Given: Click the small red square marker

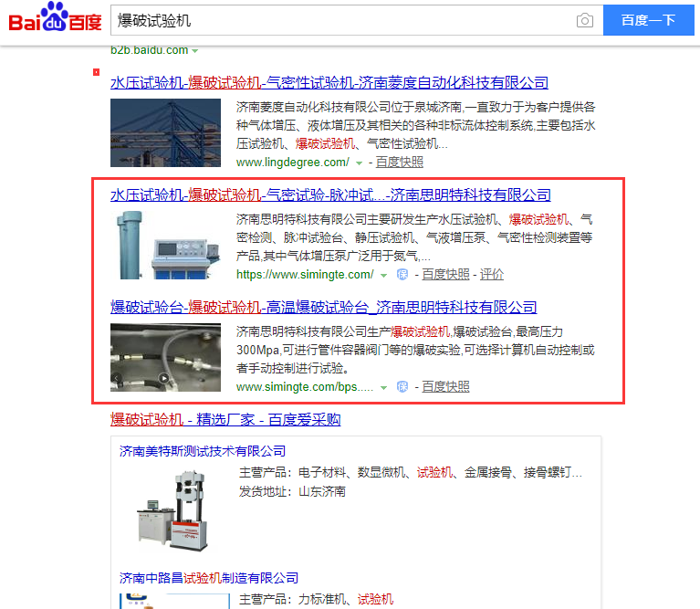Looking at the screenshot, I should (96, 72).
